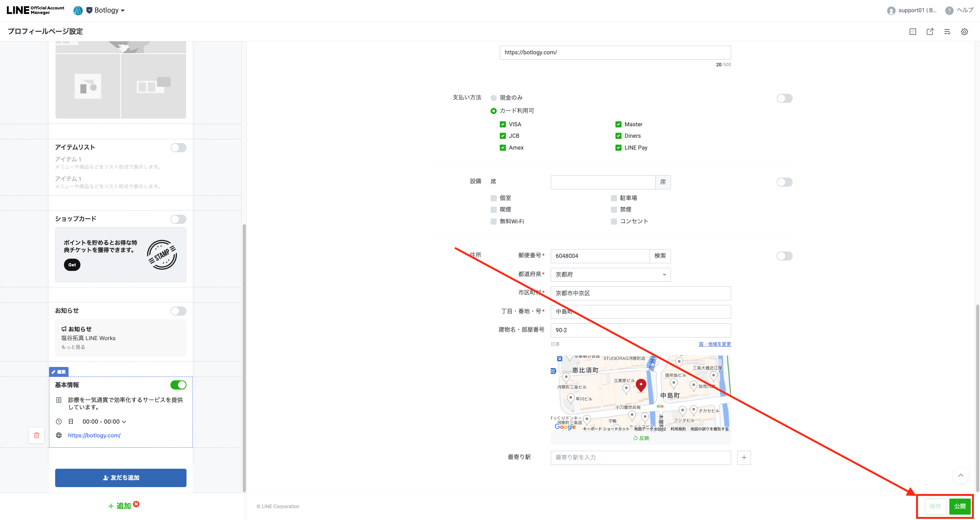Click the blue 編集 pencil tag

(59, 372)
